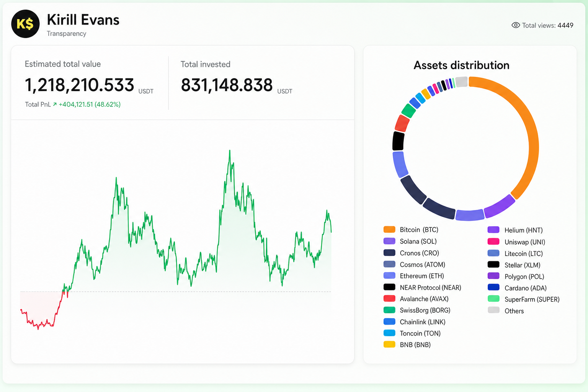Choose the Chainlink (LINK) legend label

click(423, 322)
